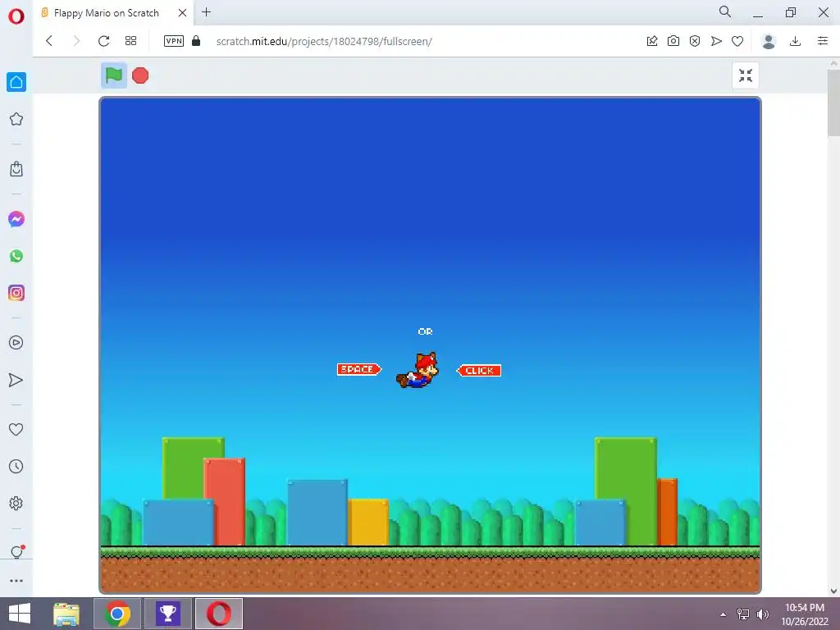840x630 pixels.
Task: Stop the project with red stop button
Action: coord(140,75)
